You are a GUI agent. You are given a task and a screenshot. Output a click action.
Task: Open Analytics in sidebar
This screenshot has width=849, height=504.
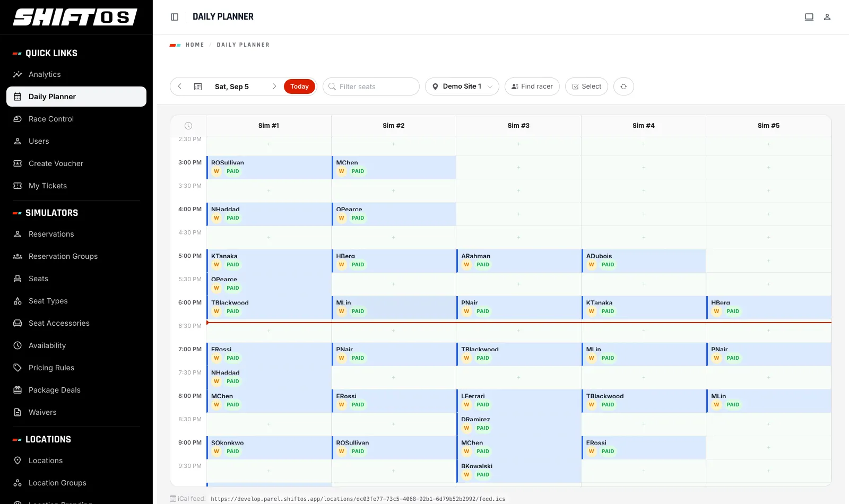pyautogui.click(x=76, y=74)
